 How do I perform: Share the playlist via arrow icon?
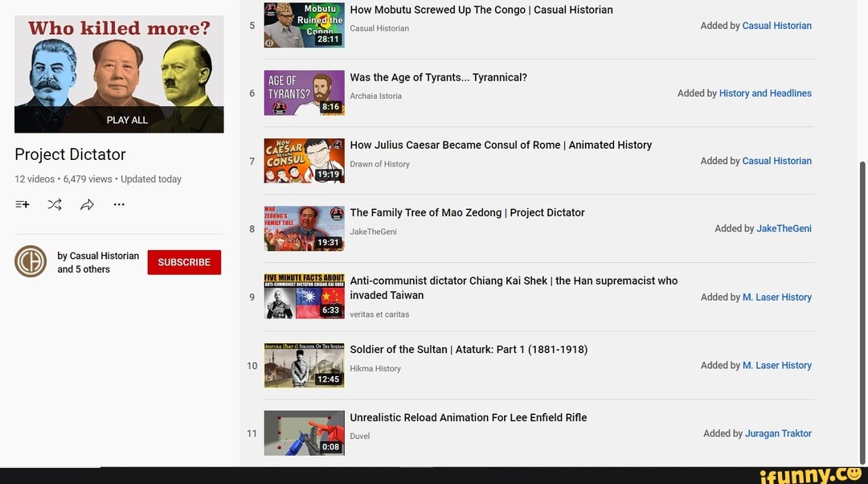click(x=87, y=204)
